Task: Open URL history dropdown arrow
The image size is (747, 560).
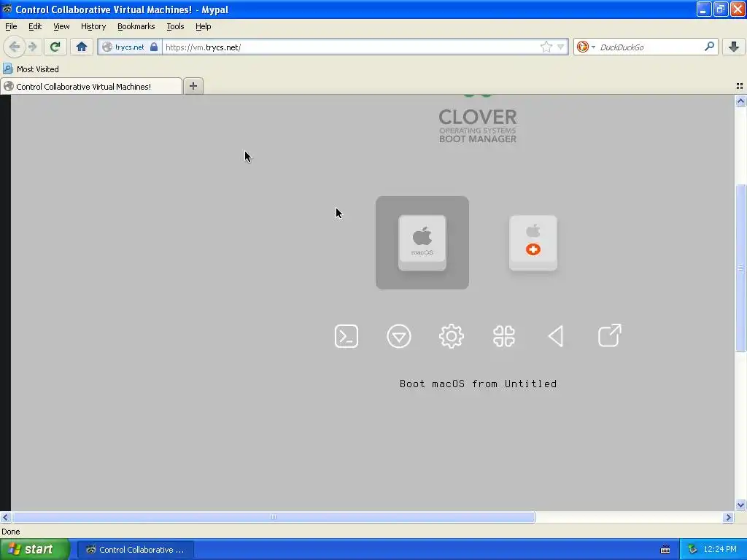Action: point(560,47)
